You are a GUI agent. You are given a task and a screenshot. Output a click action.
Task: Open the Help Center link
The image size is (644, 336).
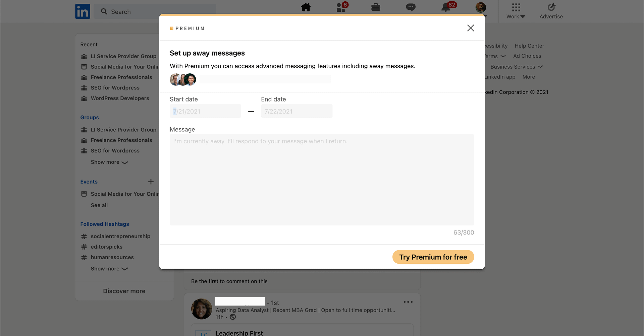point(529,46)
